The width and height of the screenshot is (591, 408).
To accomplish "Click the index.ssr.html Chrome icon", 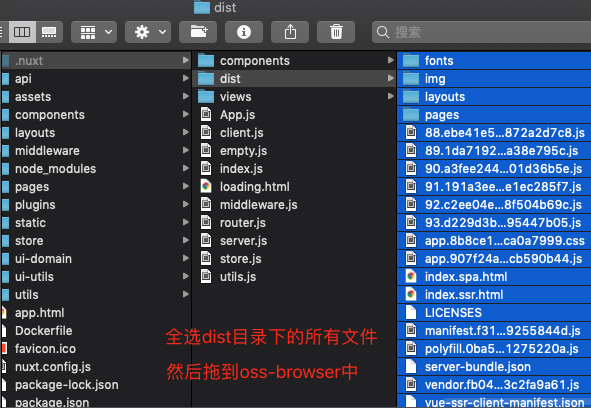I will pos(411,294).
